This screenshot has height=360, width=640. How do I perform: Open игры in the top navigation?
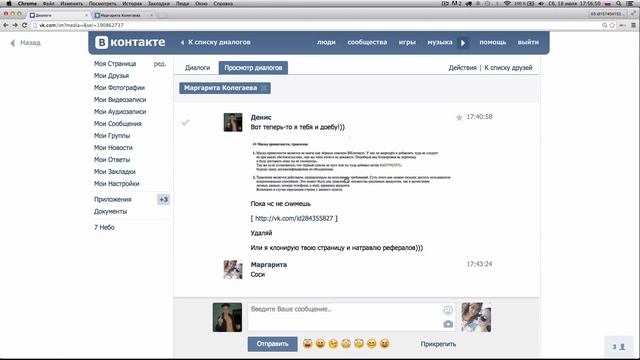pos(407,42)
